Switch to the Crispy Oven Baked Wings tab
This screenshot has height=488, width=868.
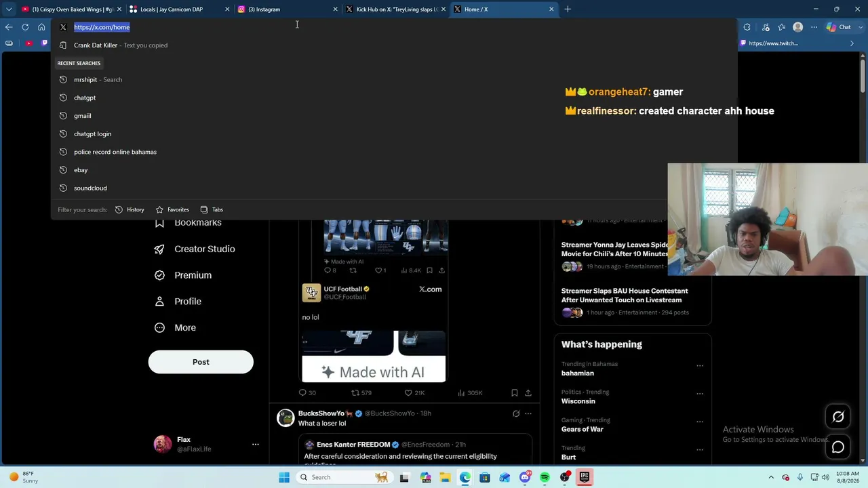point(71,9)
